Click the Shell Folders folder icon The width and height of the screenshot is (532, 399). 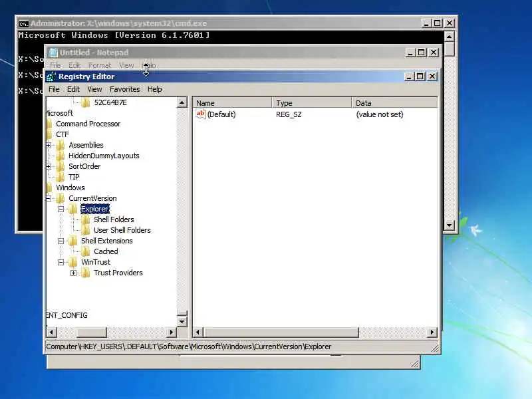(86, 219)
